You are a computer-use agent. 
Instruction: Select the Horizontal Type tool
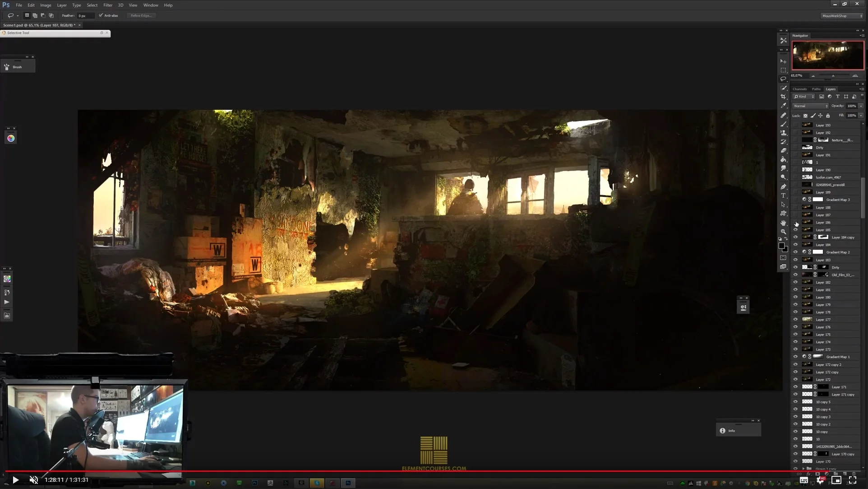click(x=783, y=196)
